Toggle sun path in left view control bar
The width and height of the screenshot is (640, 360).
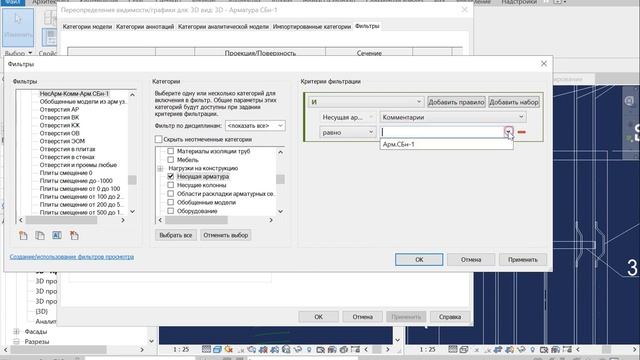coord(229,349)
